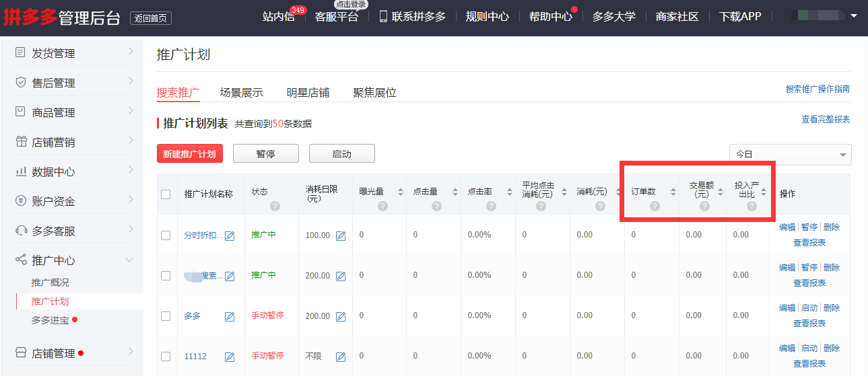868x376 pixels.
Task: Click the phone icon beside 联系拼多多
Action: (383, 16)
